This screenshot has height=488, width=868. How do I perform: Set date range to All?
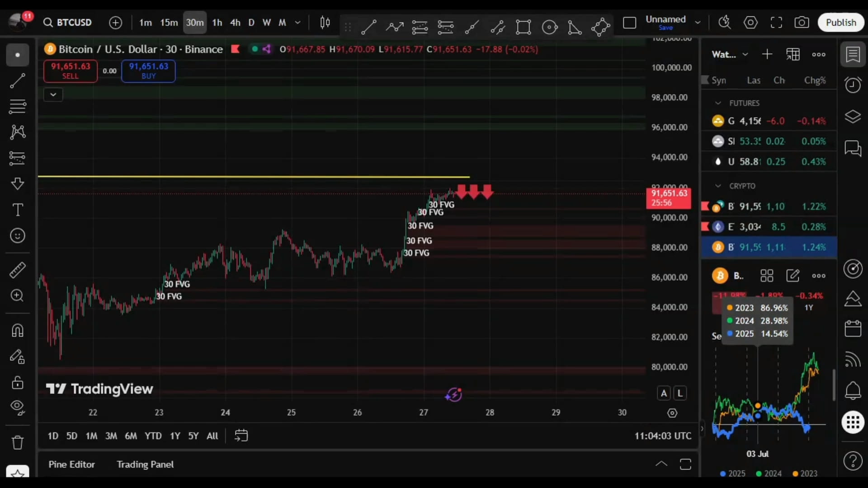click(x=212, y=436)
